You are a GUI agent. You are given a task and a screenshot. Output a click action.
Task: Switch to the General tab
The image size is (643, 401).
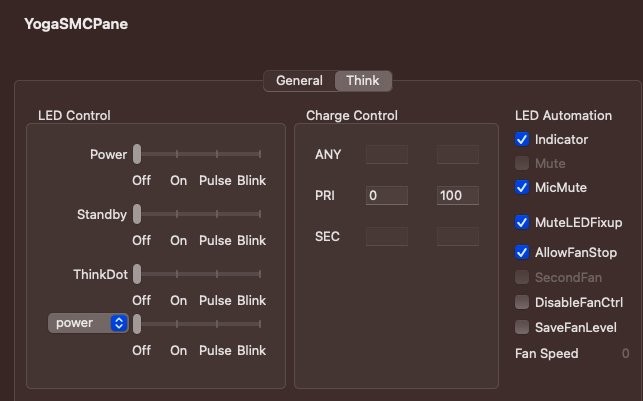(x=299, y=81)
